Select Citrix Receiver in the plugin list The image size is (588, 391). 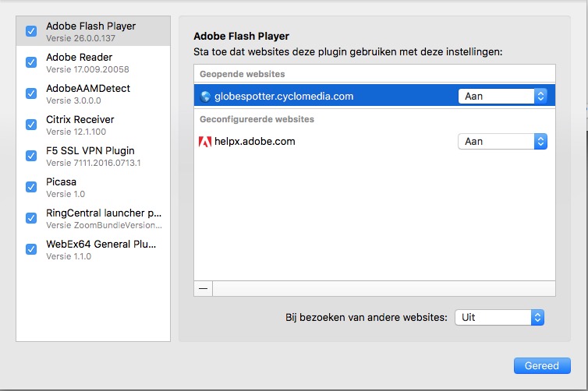click(94, 125)
